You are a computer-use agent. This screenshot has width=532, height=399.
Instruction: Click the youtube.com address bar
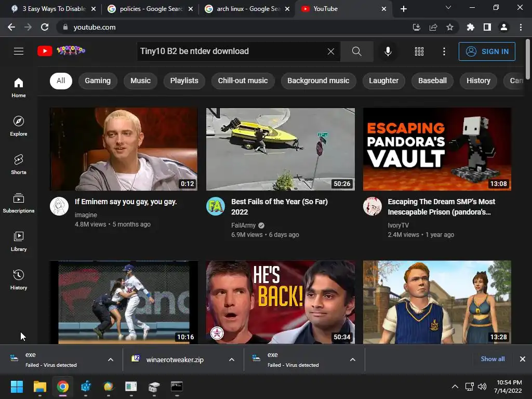pyautogui.click(x=234, y=27)
